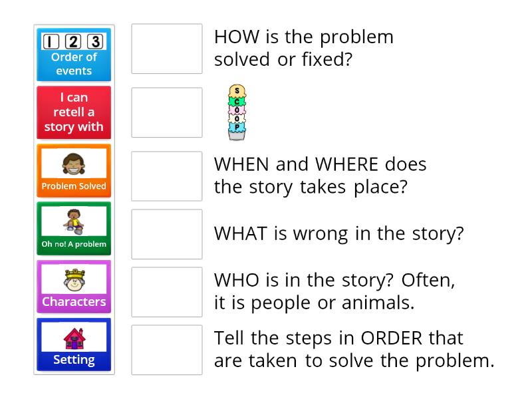Viewport: 532px width, 399px height.
Task: Select the red house icon on the Setting card
Action: (74, 338)
